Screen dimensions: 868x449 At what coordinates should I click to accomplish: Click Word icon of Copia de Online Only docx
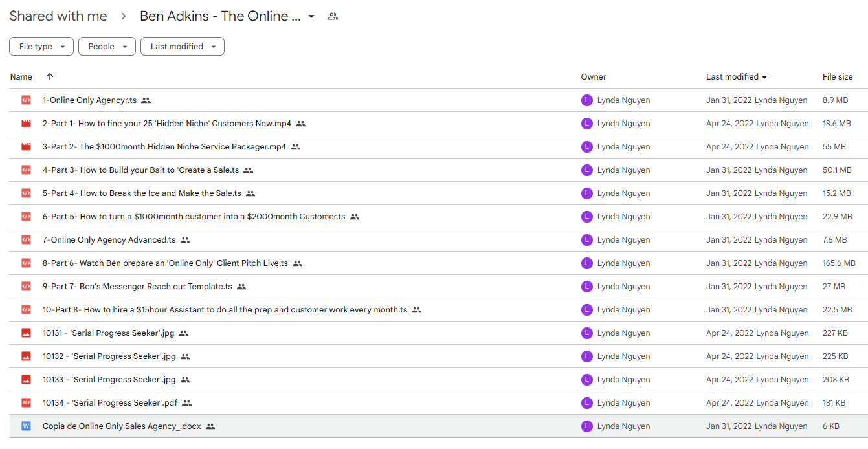coord(26,426)
